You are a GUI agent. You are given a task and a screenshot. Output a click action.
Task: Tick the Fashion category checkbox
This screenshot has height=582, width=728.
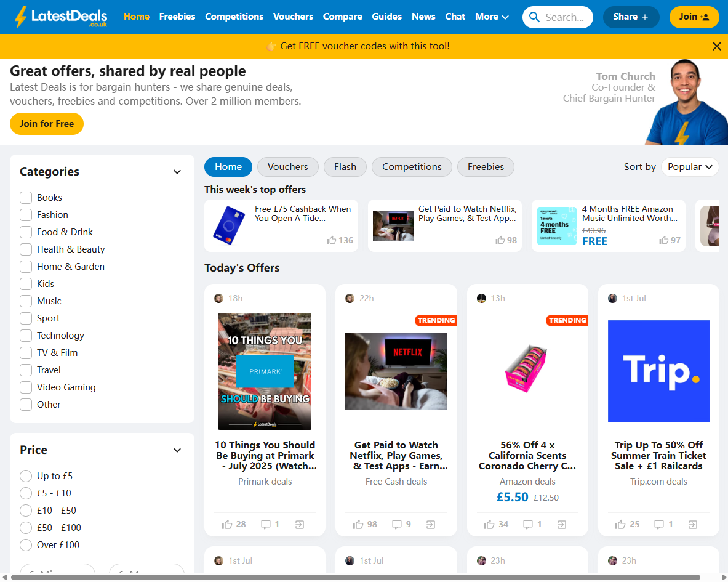(26, 215)
